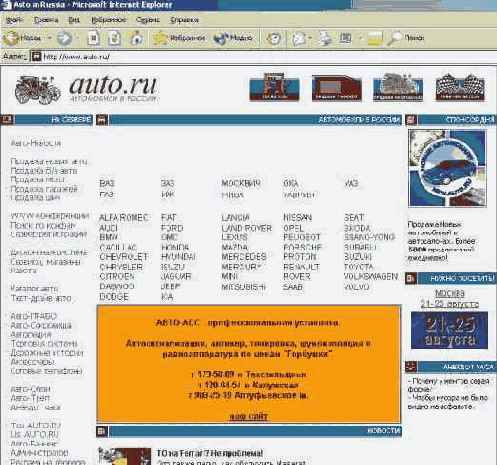
Task: Click the auto.ru site logo
Action: [113, 88]
